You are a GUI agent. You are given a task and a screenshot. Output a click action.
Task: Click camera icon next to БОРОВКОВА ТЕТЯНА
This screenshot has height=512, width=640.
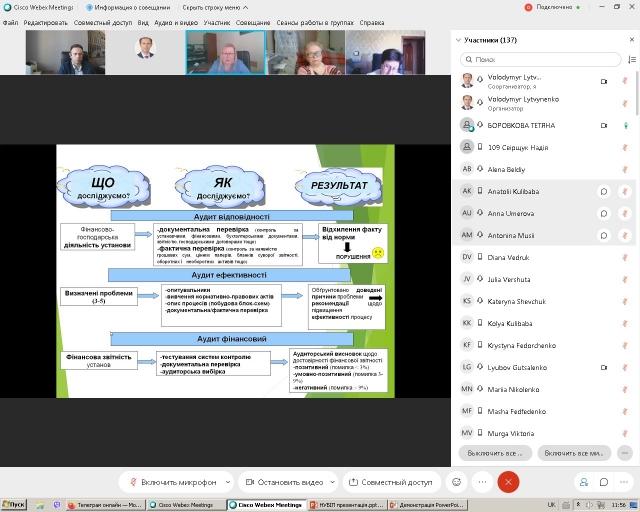tap(604, 126)
